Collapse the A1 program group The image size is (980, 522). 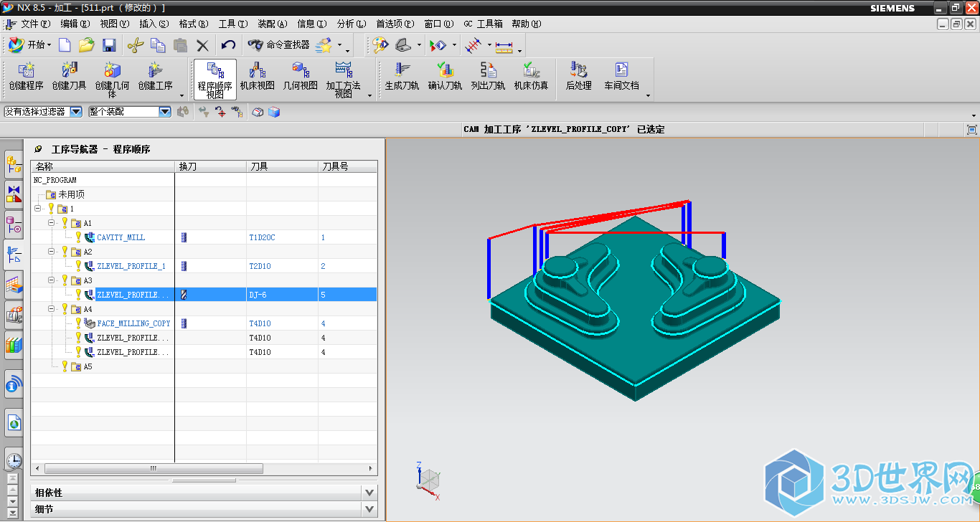52,223
